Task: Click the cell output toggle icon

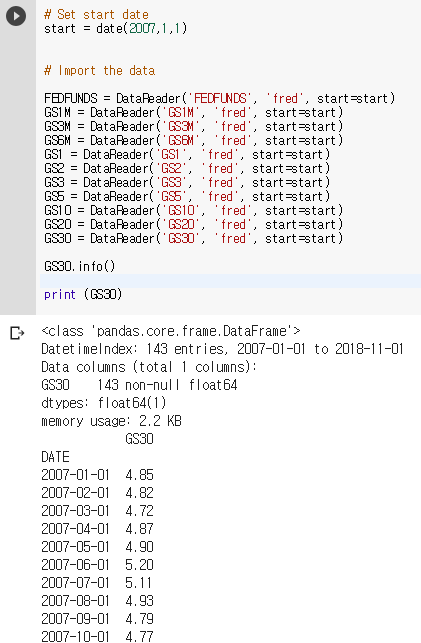Action: [x=17, y=333]
